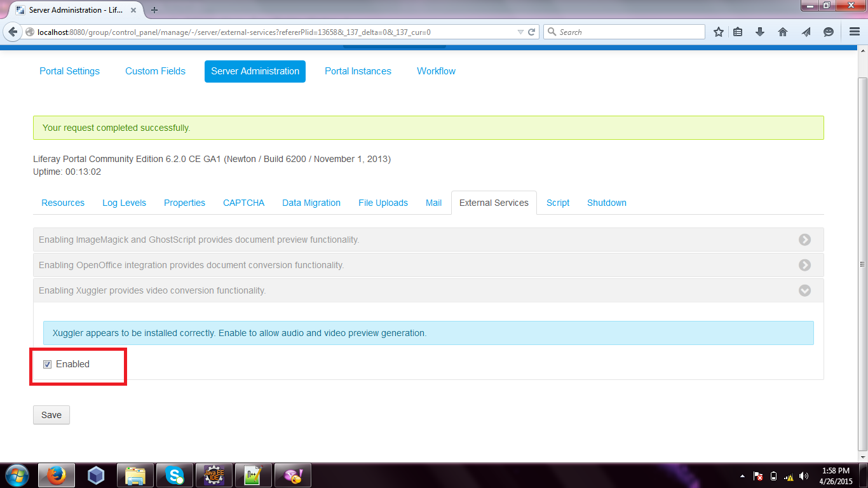This screenshot has height=488, width=868.
Task: Click the network status tray icon
Action: 790,475
